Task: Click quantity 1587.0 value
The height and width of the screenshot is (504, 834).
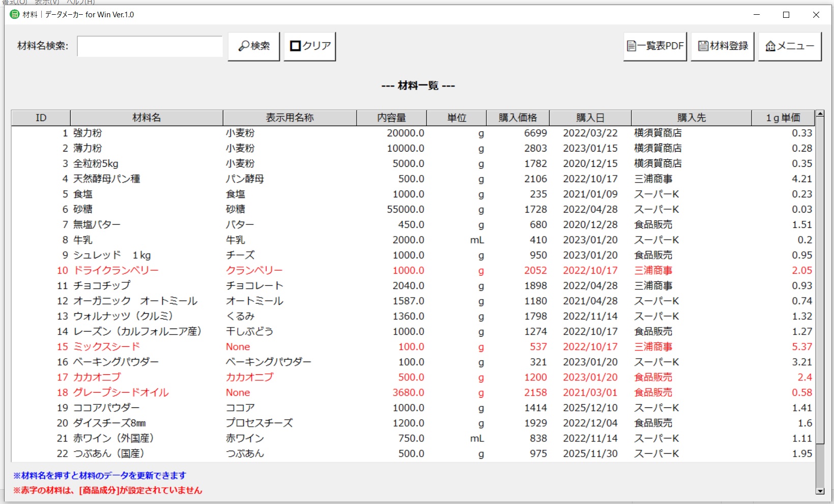Action: tap(409, 301)
